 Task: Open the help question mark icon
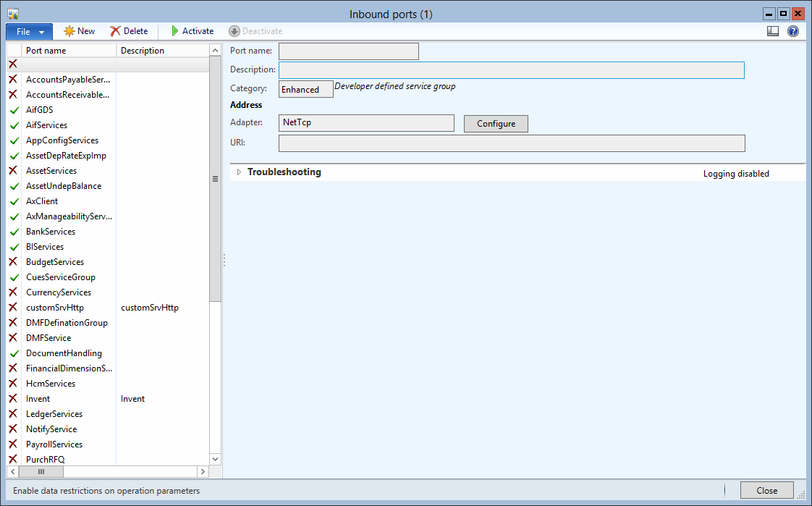(793, 31)
